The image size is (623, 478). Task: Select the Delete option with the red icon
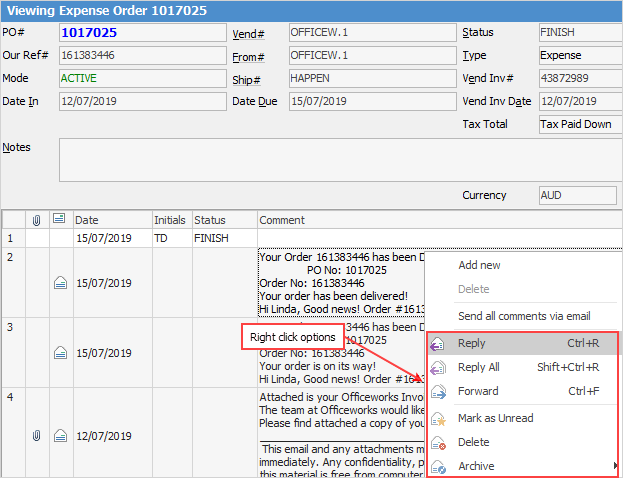(473, 442)
